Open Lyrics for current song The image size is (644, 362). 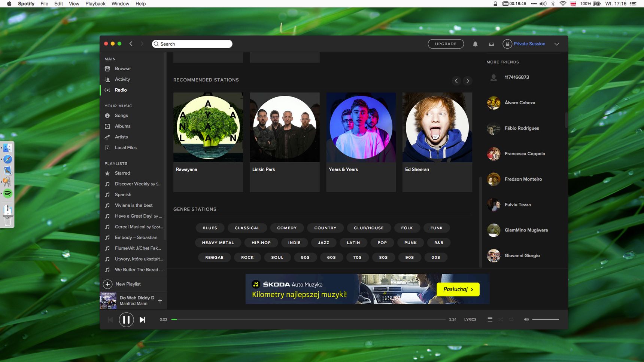coord(470,319)
